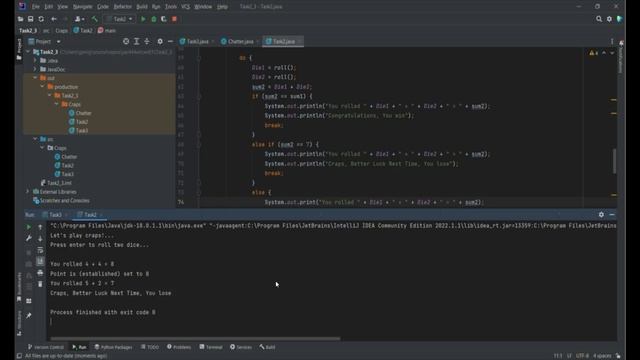Viewport: 640px width, 360px height.
Task: Expand the .idea folder
Action: [35, 60]
